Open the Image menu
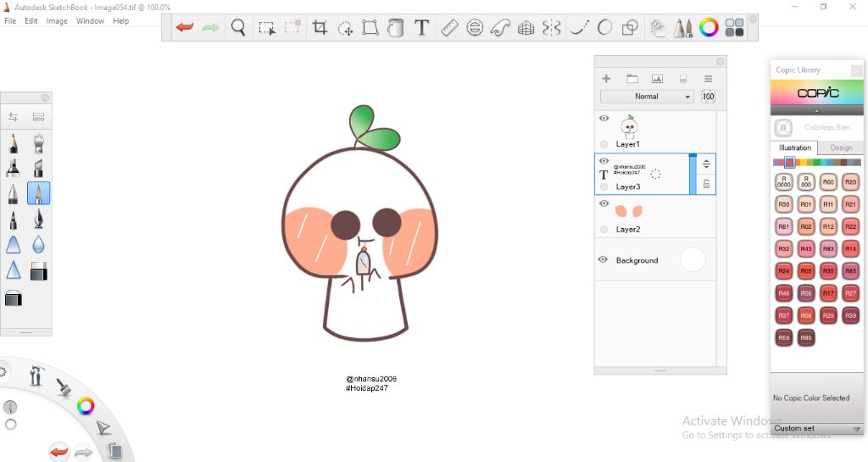This screenshot has width=868, height=462. pyautogui.click(x=57, y=20)
